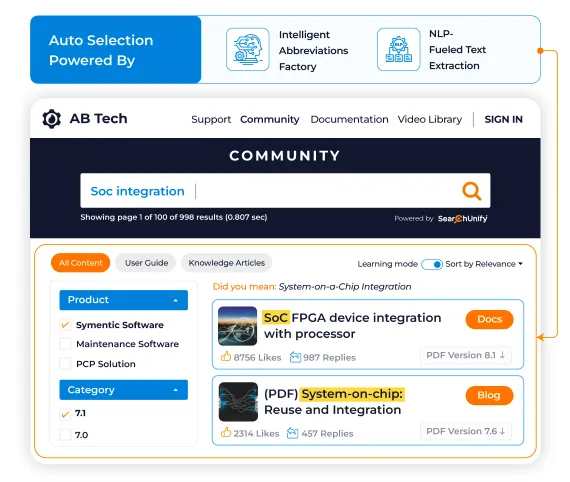The height and width of the screenshot is (482, 570).
Task: Select the User Guide tab
Action: click(146, 263)
